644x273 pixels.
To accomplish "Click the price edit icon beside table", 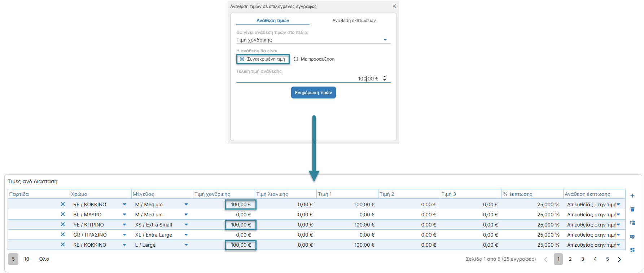I will point(632,237).
